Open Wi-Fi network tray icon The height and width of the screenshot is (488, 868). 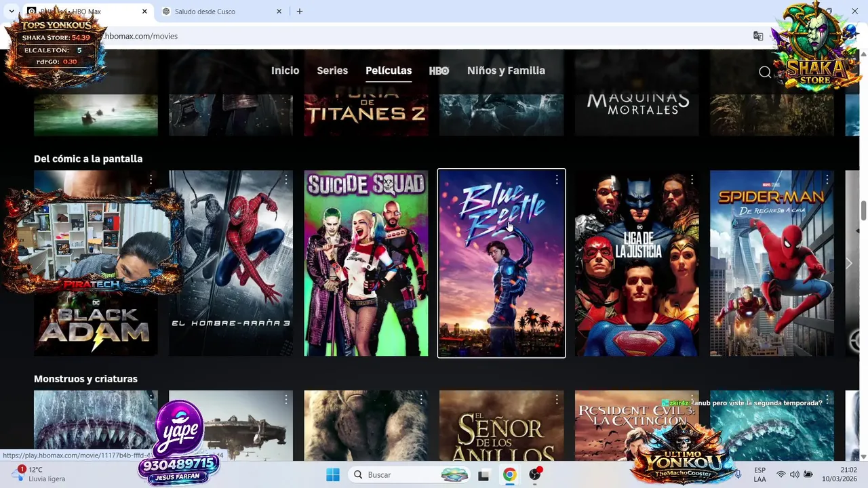pos(781,474)
